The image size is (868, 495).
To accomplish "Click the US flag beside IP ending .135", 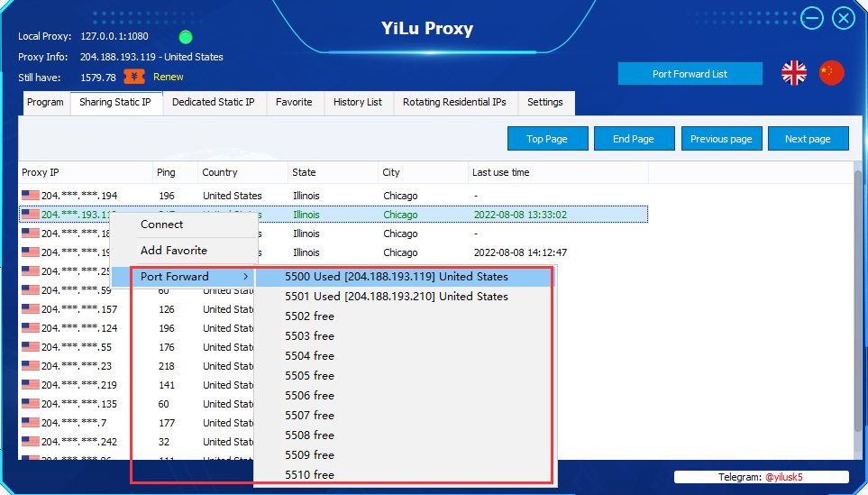I will (x=31, y=403).
